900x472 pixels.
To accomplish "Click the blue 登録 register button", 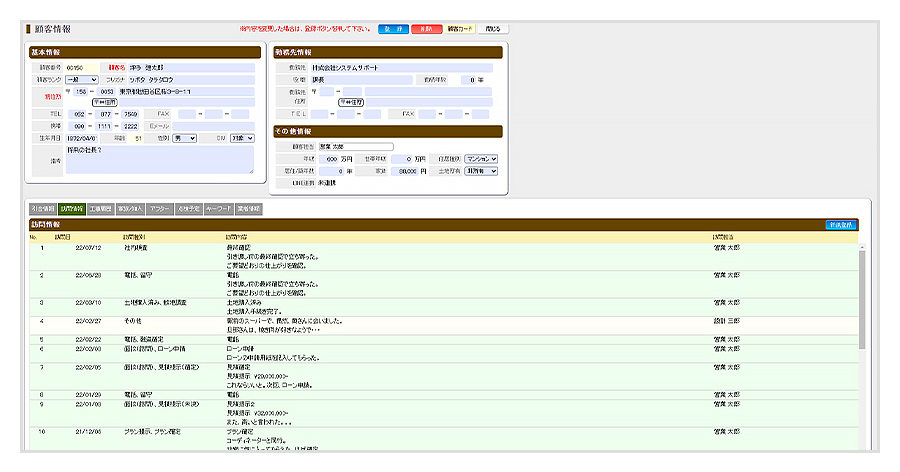I will pos(393,29).
